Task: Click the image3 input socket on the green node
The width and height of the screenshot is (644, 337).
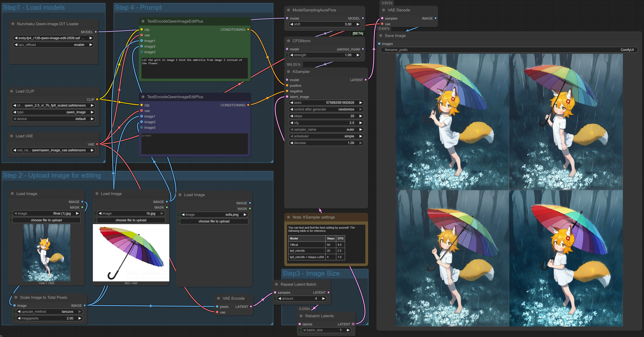Action: click(142, 52)
